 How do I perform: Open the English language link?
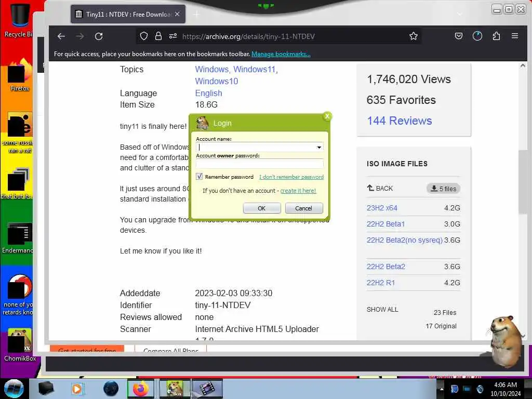pyautogui.click(x=208, y=93)
